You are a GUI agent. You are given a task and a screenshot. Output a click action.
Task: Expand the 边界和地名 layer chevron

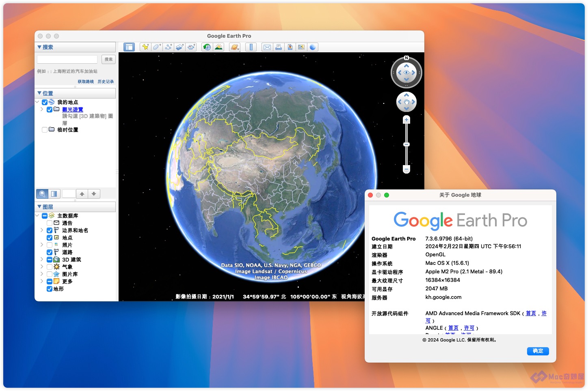tap(42, 230)
